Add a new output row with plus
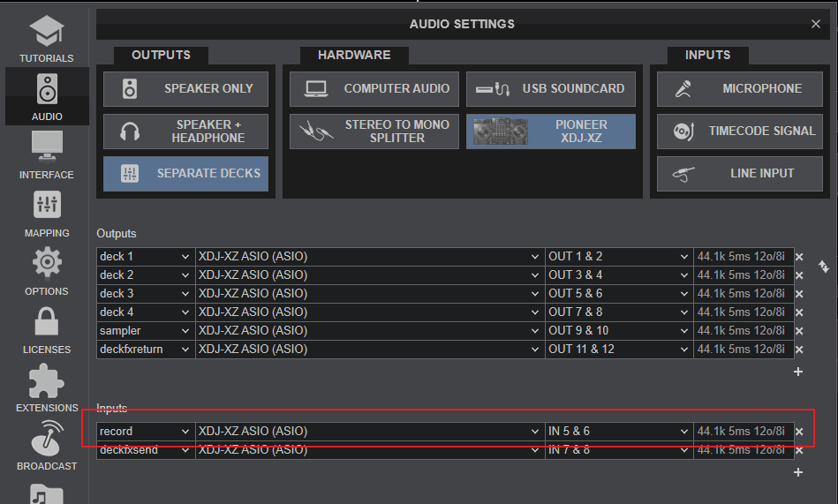This screenshot has width=838, height=504. click(798, 372)
